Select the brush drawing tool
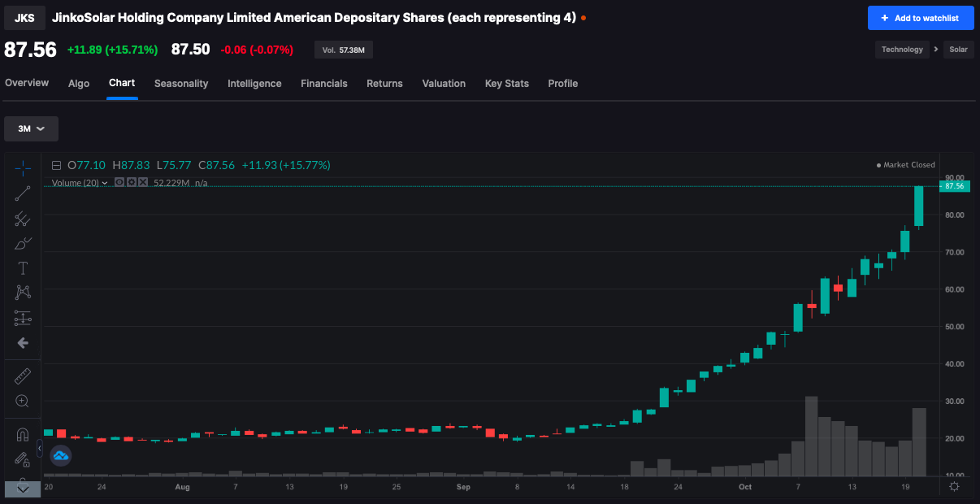 coord(23,243)
